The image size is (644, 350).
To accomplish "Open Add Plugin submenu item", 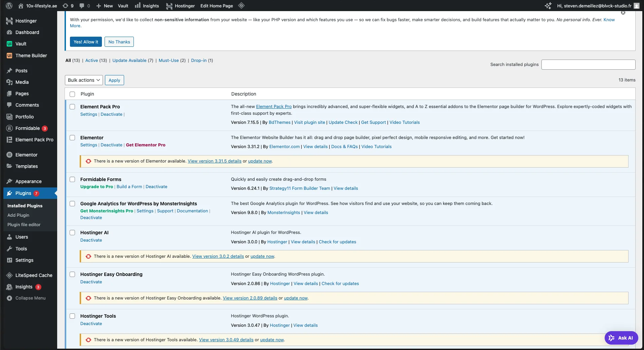I will click(x=18, y=215).
